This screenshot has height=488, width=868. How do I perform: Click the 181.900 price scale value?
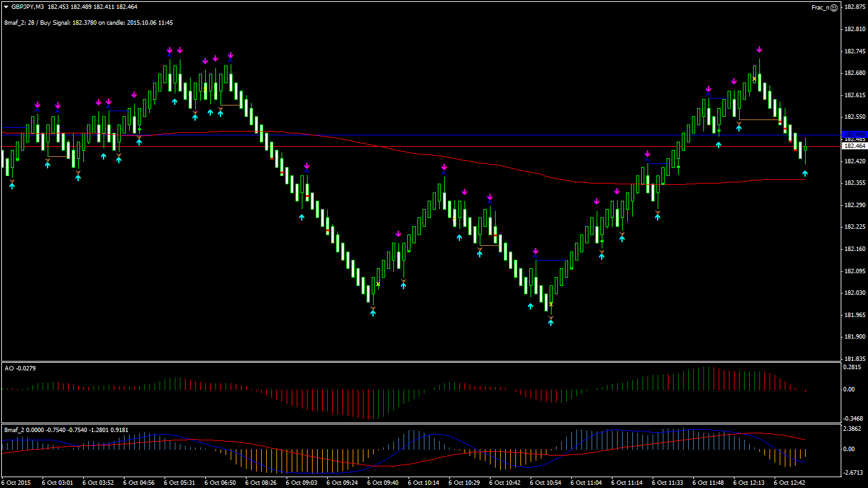tap(855, 337)
